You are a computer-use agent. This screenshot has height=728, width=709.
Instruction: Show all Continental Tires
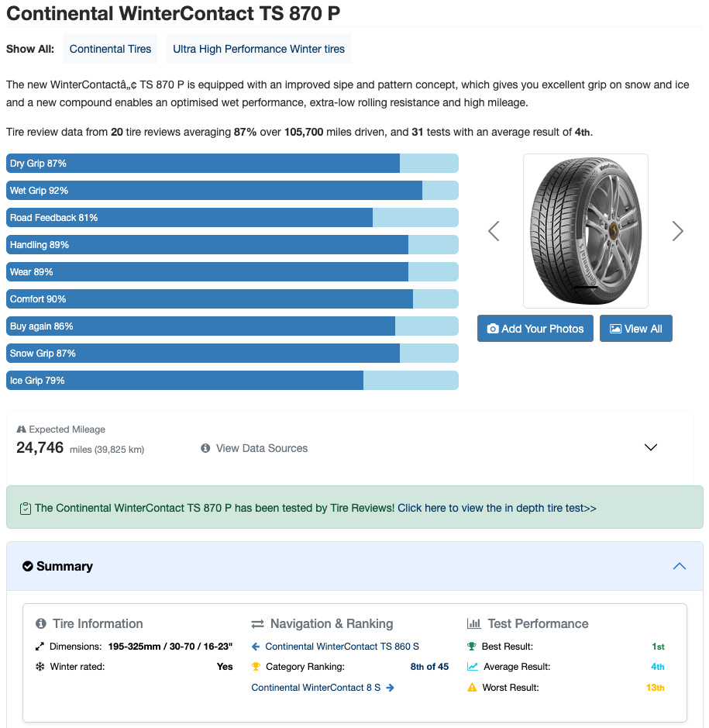(110, 49)
